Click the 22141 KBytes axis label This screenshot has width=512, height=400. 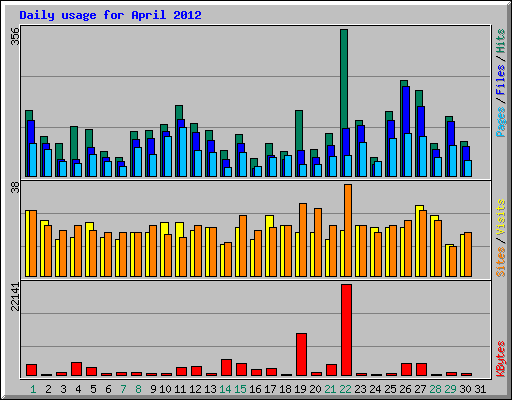15,297
